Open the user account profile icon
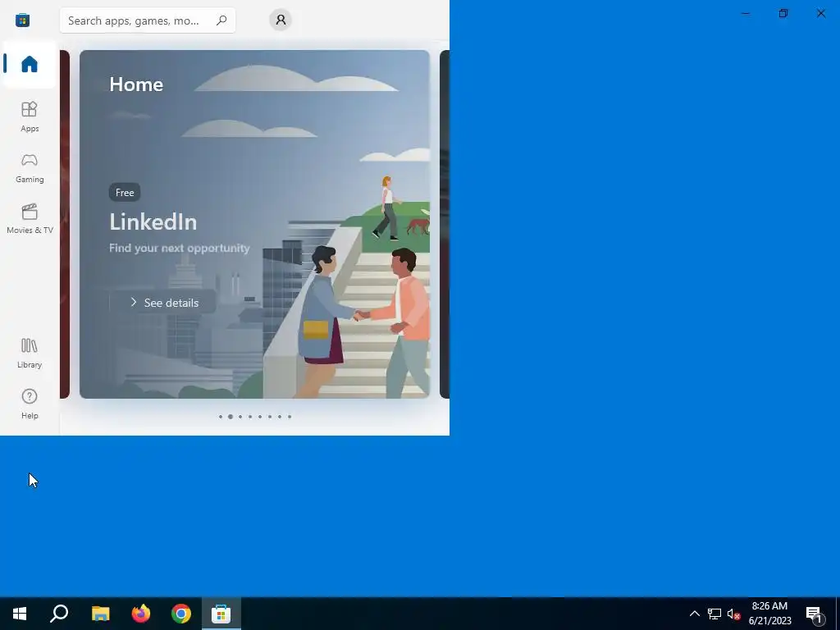Viewport: 840px width, 630px height. [x=281, y=20]
